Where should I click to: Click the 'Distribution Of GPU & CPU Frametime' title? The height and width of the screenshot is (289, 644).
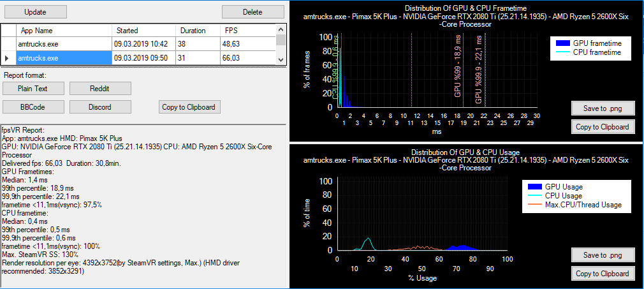(465, 8)
